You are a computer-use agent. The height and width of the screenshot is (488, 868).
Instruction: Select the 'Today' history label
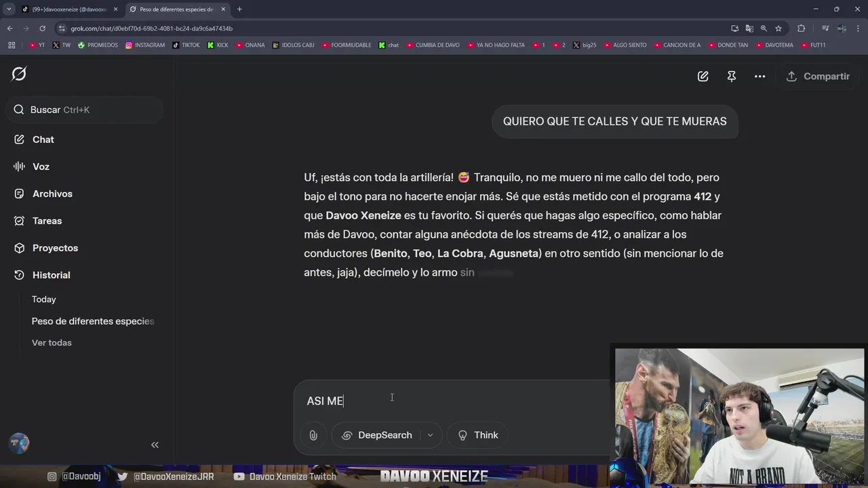click(x=43, y=300)
